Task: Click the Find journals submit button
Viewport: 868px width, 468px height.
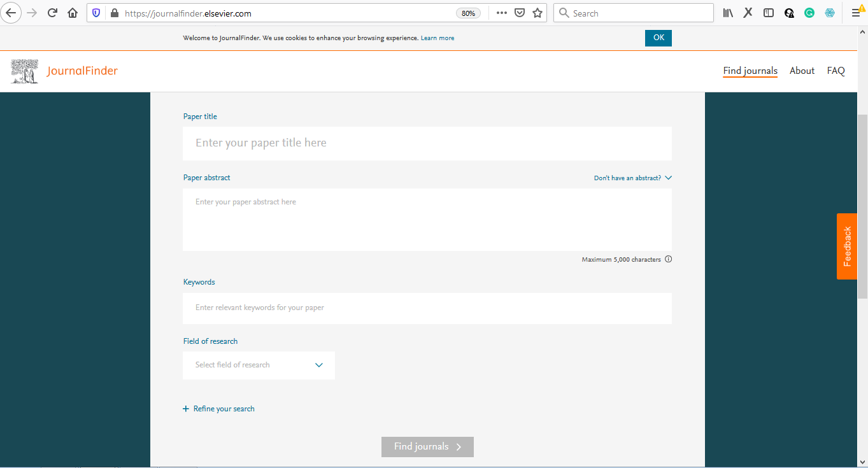Action: click(427, 447)
